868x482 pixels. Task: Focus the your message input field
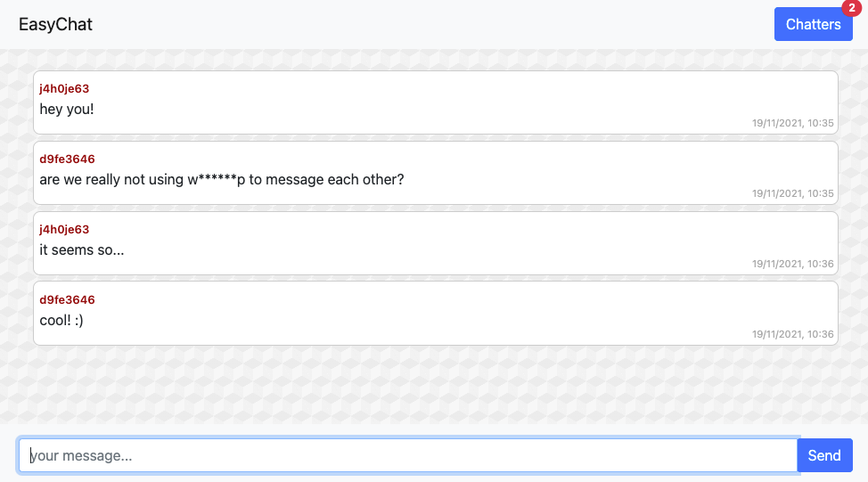click(x=408, y=455)
